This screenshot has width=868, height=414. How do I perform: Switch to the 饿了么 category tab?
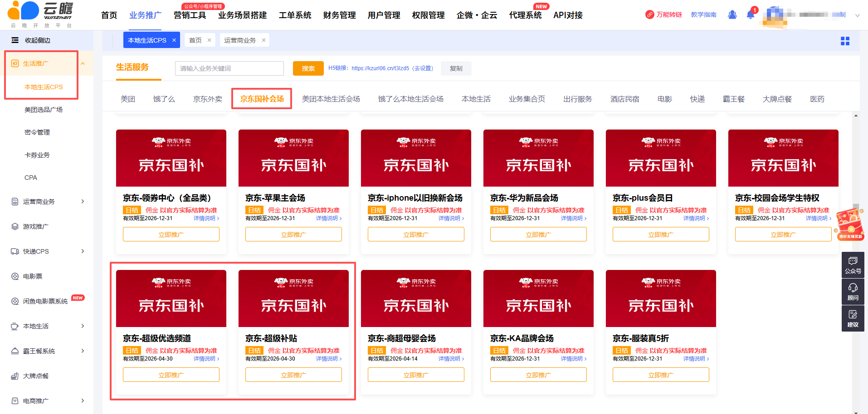tap(164, 99)
